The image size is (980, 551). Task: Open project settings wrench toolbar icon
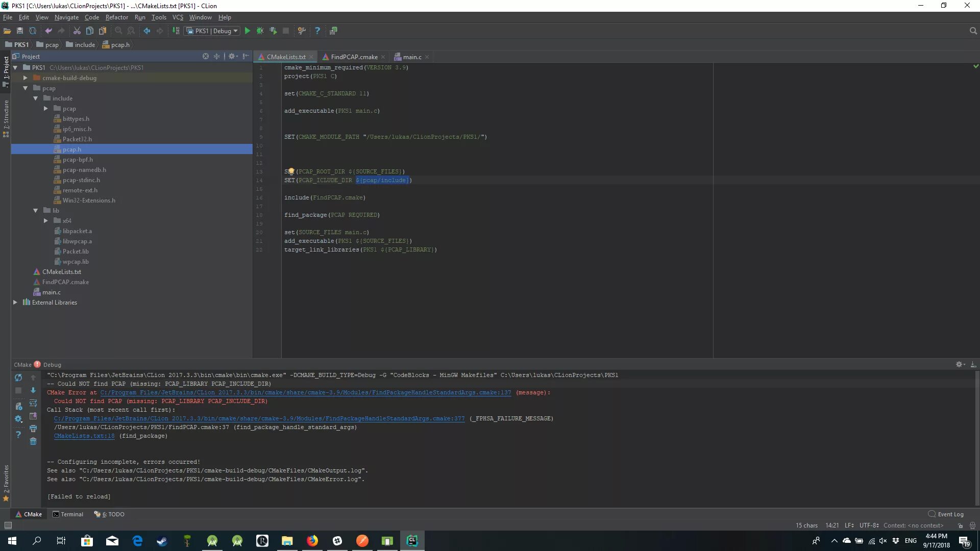302,31
